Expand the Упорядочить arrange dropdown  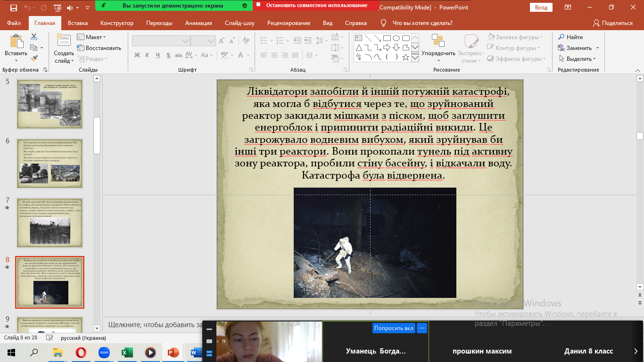(438, 53)
